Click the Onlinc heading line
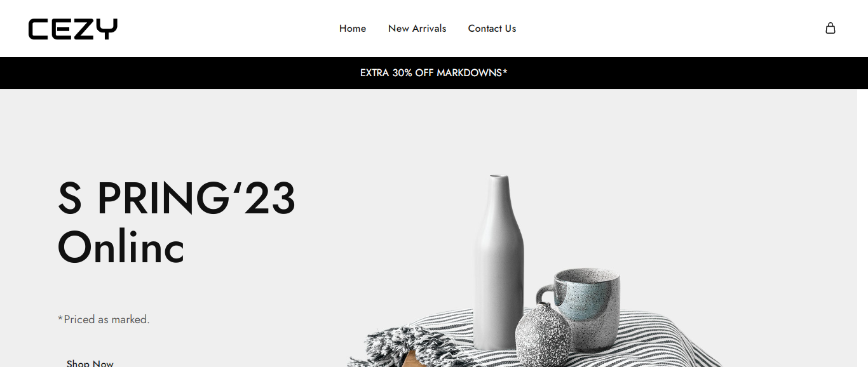This screenshot has height=367, width=868. (x=121, y=246)
